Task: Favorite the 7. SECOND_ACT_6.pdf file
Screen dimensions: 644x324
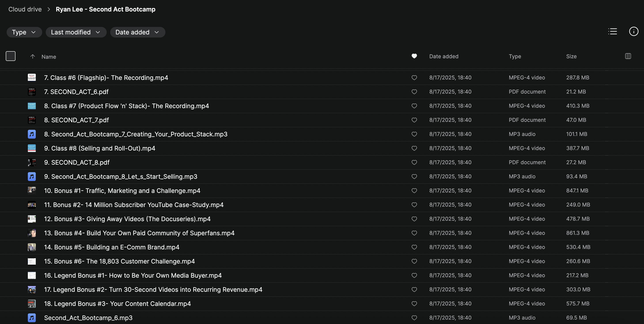Action: (x=414, y=92)
